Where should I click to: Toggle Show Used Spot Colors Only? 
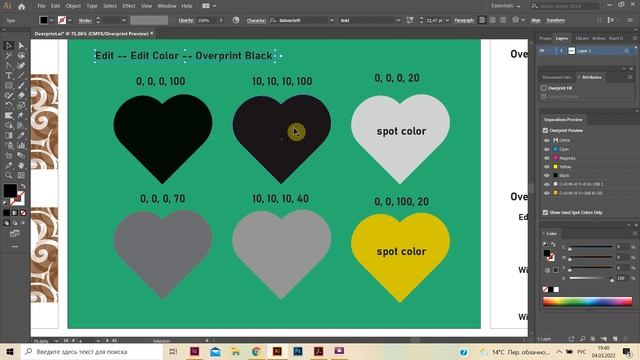(x=545, y=213)
